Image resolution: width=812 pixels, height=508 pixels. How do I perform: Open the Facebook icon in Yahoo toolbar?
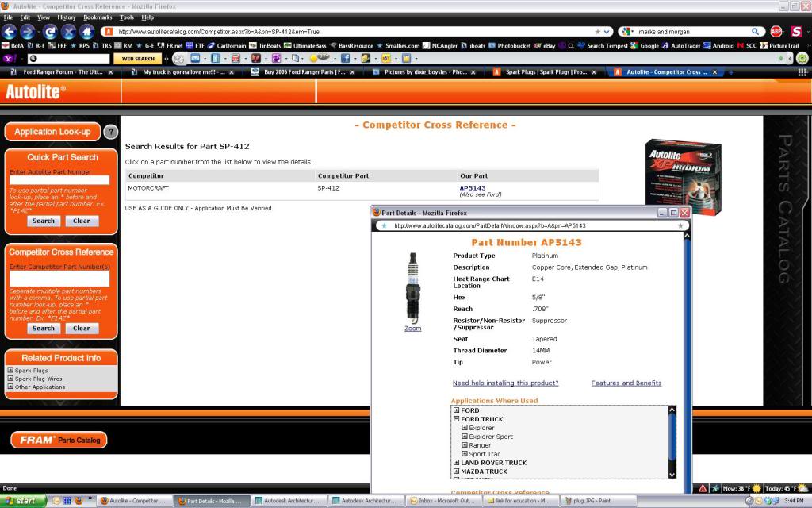point(346,59)
